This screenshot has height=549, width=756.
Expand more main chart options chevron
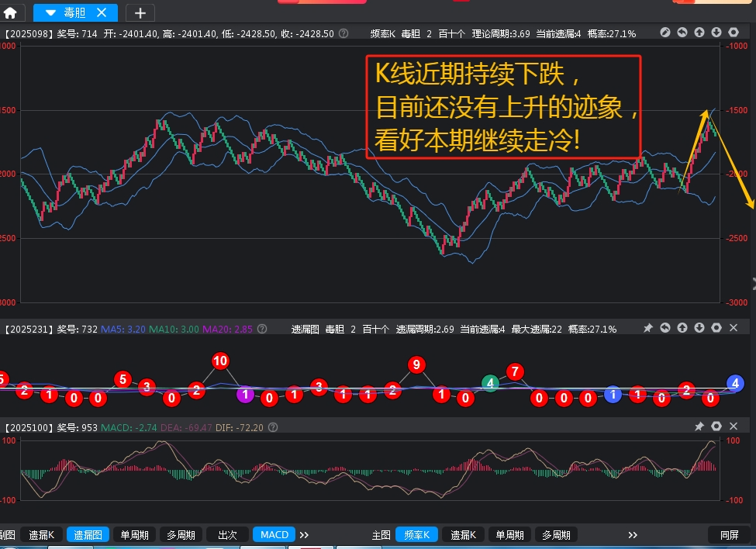pos(633,534)
